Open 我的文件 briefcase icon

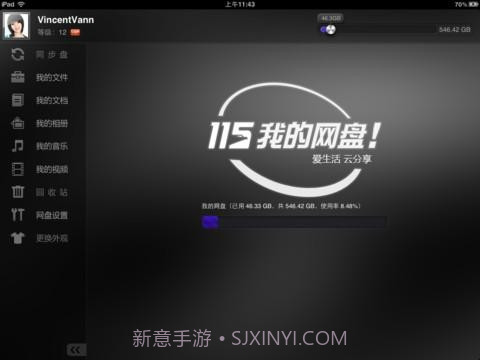[18, 77]
